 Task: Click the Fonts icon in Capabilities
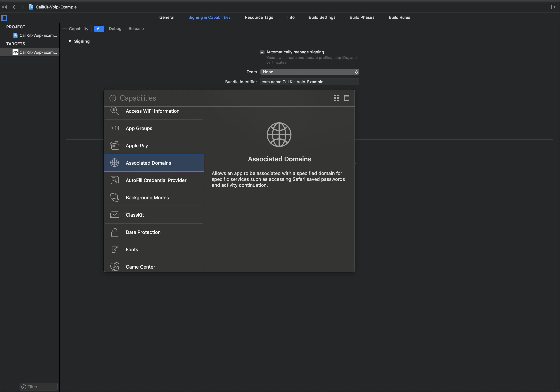(115, 249)
